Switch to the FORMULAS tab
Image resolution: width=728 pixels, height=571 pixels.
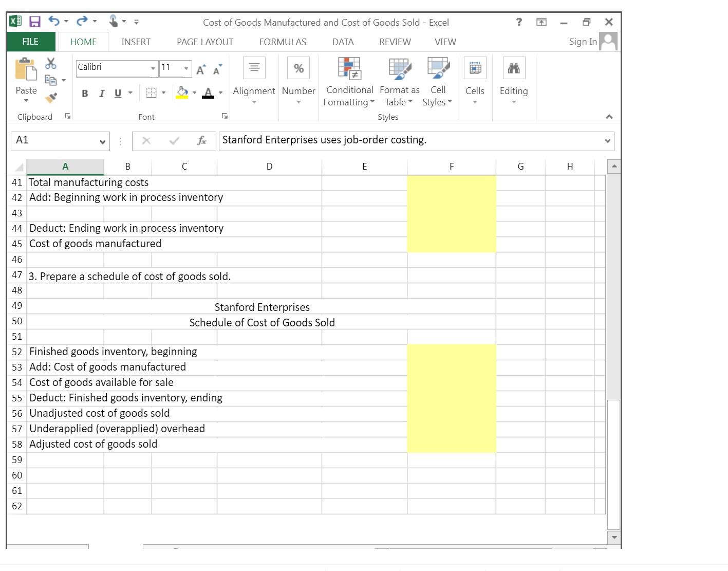[x=283, y=42]
